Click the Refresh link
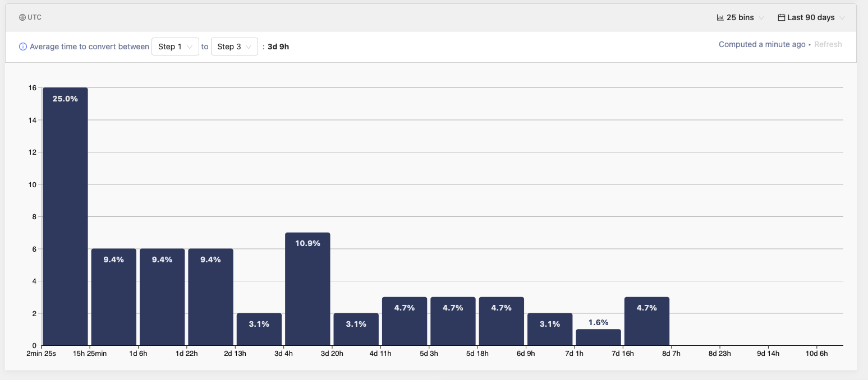This screenshot has height=380, width=868. tap(828, 44)
